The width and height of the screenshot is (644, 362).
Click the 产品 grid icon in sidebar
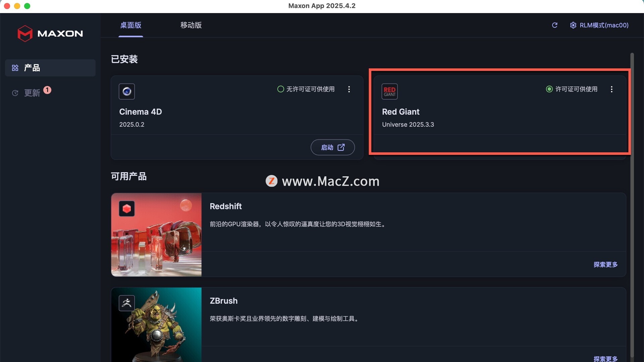point(15,68)
